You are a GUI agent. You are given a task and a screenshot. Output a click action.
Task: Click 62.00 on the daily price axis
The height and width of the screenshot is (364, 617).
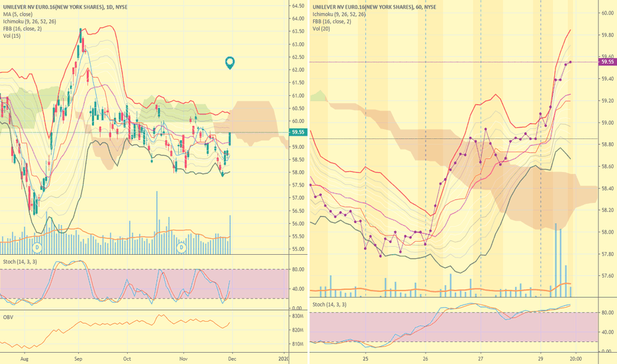pos(299,70)
